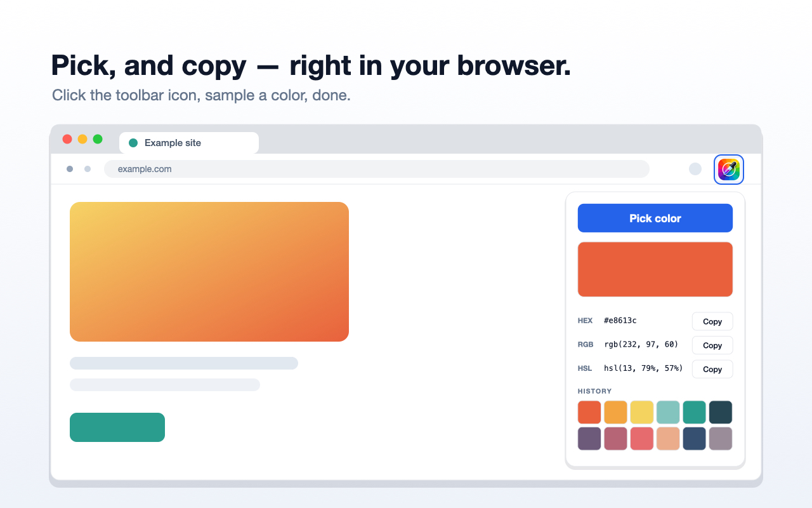Click the green maximize window dot
The height and width of the screenshot is (508, 812).
pyautogui.click(x=98, y=139)
